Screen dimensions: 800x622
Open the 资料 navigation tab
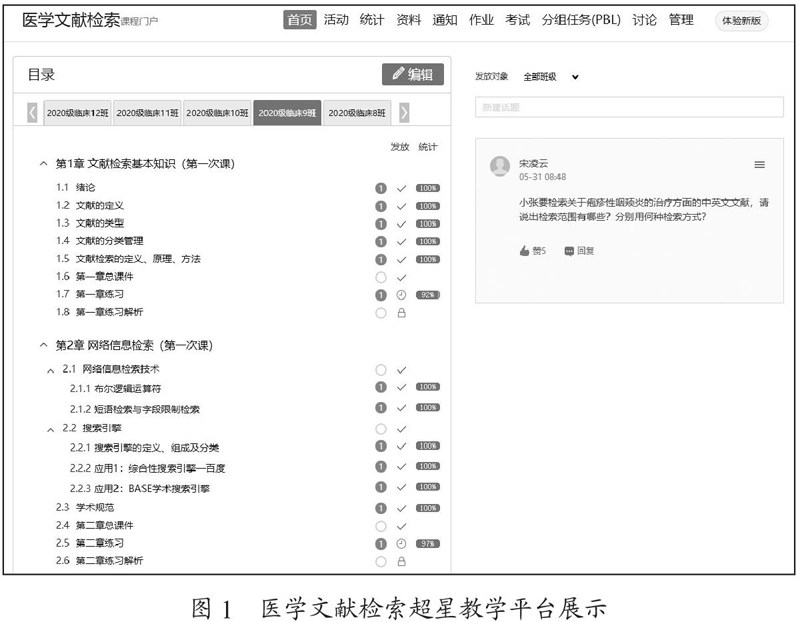click(x=409, y=20)
